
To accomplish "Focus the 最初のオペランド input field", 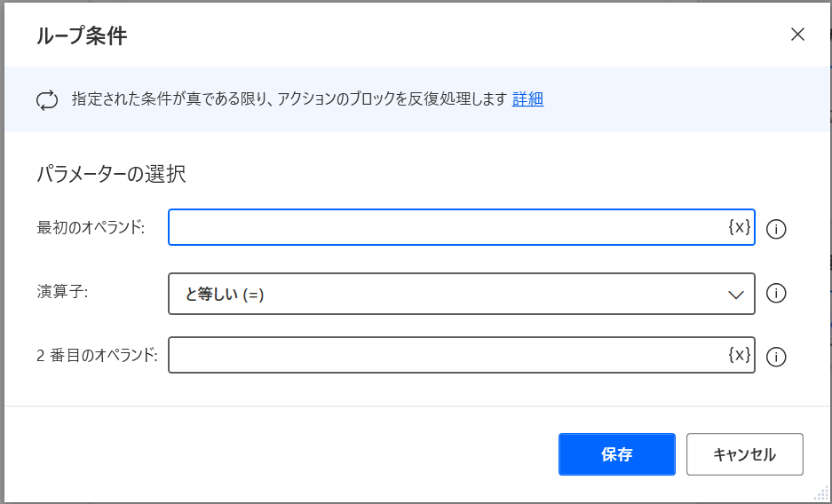I will (444, 227).
